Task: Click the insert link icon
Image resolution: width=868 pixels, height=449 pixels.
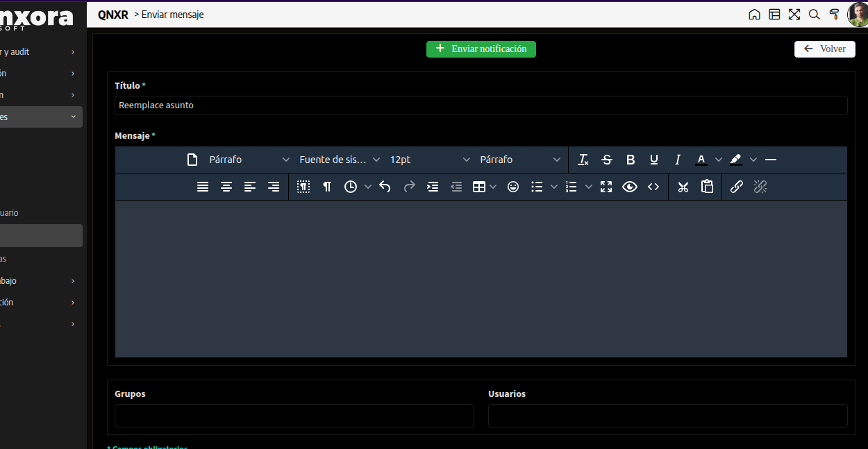Action: coord(737,187)
